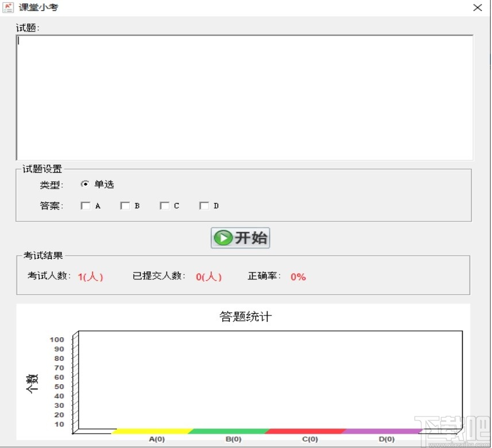Enable answer checkbox D
492x448 pixels.
coord(203,205)
